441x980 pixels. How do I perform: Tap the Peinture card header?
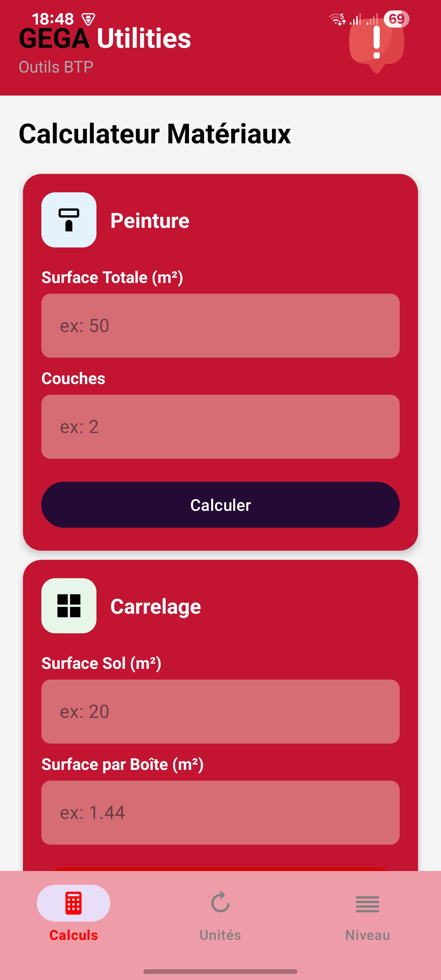[x=150, y=220]
